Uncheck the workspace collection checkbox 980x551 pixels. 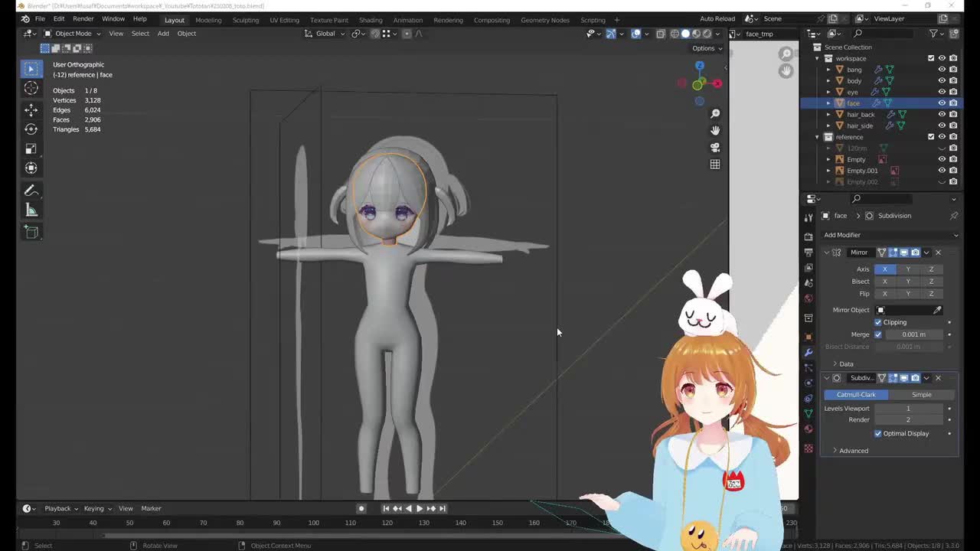click(x=931, y=58)
